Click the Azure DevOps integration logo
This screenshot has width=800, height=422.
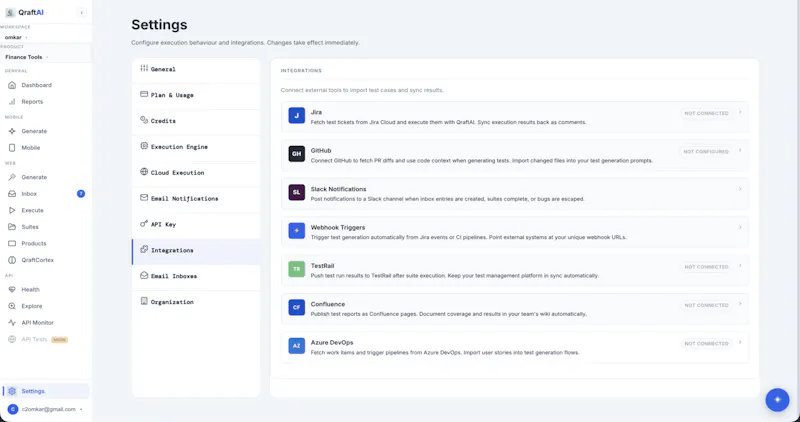pos(296,346)
